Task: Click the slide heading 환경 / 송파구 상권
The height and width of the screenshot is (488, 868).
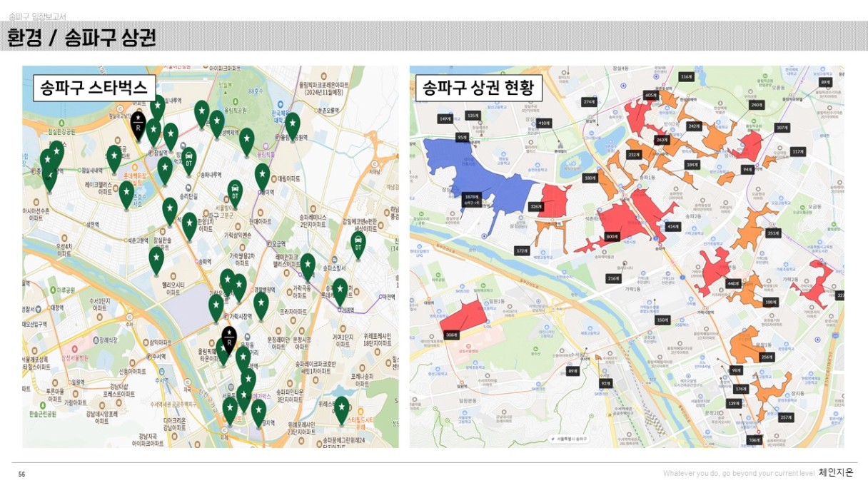Action: click(81, 38)
